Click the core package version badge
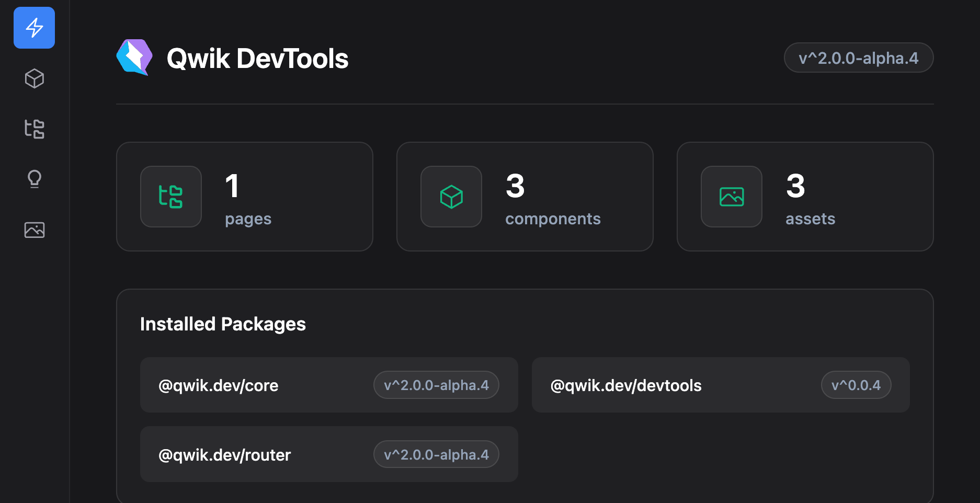Image resolution: width=980 pixels, height=503 pixels. click(436, 385)
